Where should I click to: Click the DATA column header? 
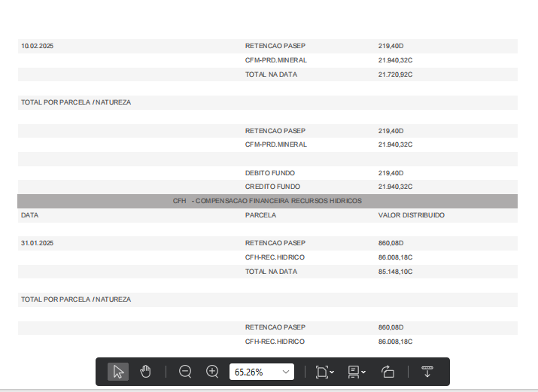point(30,215)
